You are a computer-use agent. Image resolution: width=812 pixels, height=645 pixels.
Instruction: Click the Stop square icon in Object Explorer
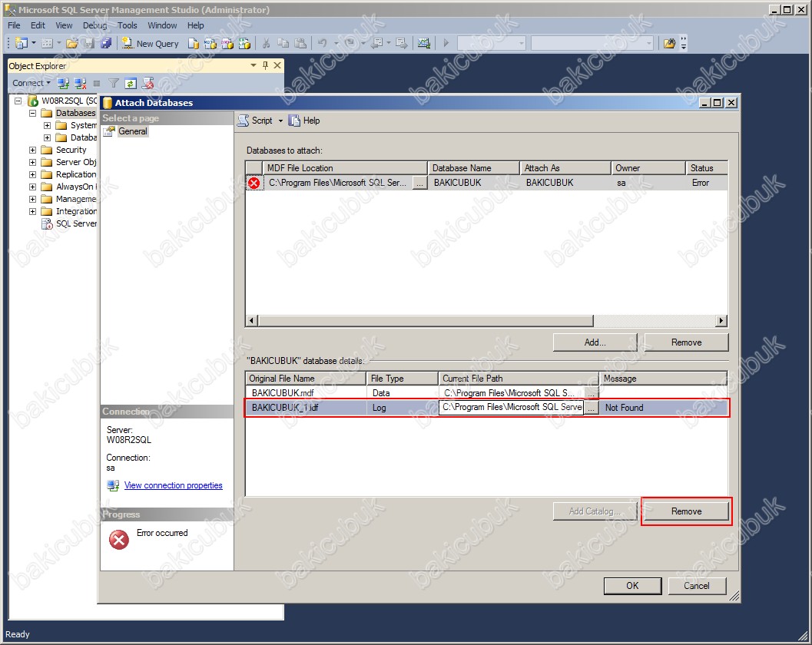tap(97, 83)
